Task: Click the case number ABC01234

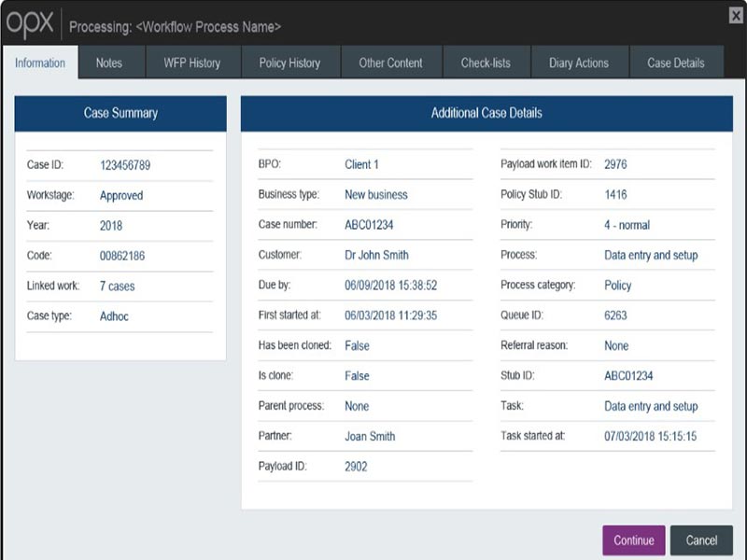Action: click(x=372, y=225)
